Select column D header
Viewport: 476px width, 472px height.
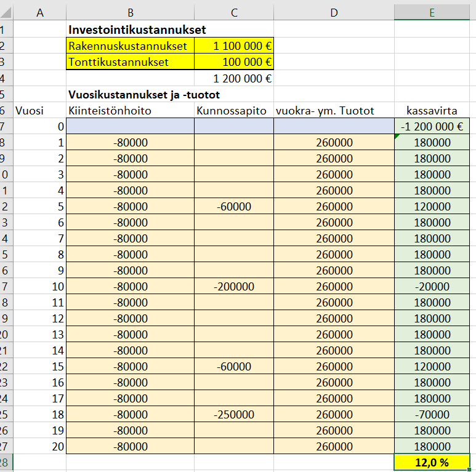[334, 13]
